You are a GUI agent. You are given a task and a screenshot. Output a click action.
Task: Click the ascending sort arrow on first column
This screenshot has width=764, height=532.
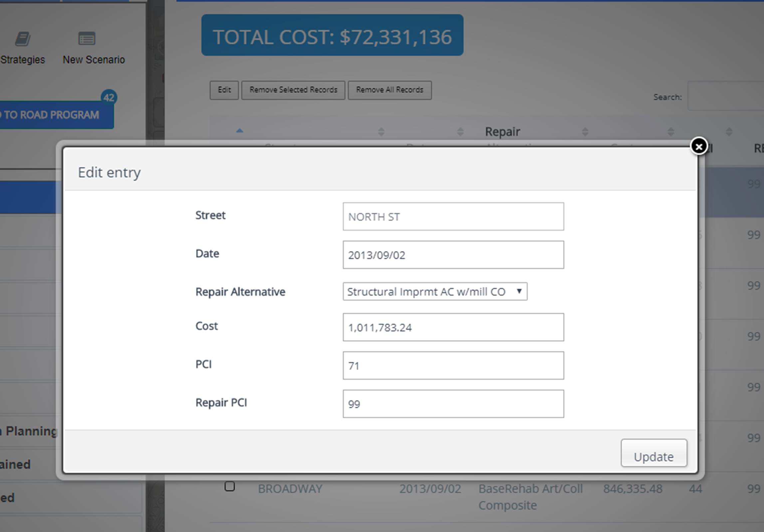pyautogui.click(x=239, y=131)
